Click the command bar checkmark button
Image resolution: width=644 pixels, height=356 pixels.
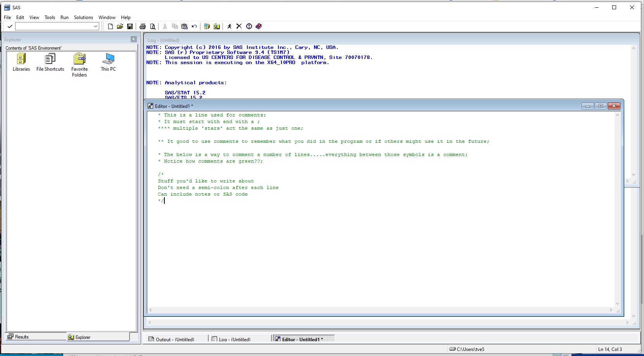click(10, 26)
